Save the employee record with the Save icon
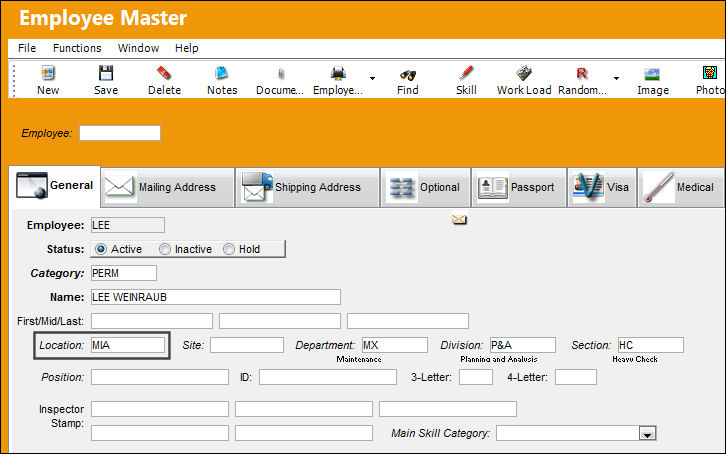 coord(106,73)
